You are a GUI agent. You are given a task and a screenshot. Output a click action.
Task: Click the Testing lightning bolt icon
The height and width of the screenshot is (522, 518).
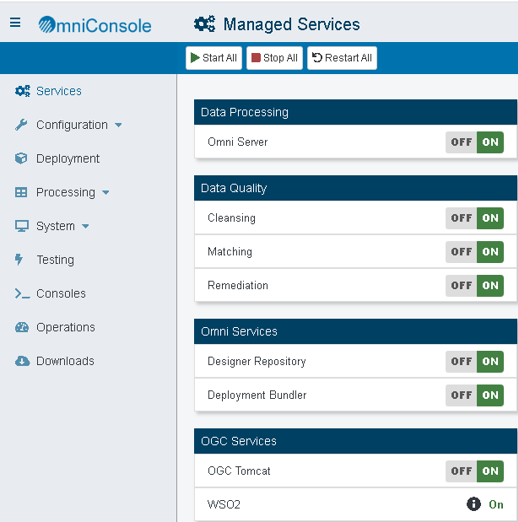click(19, 259)
